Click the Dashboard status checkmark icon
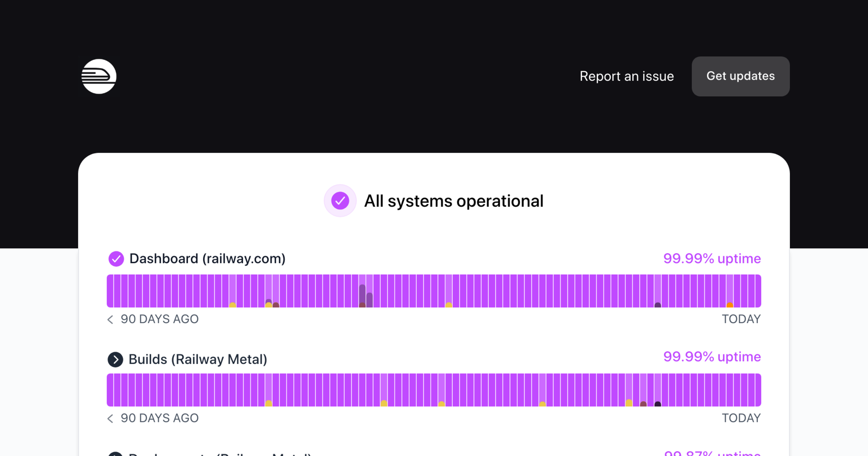This screenshot has height=456, width=868. pos(116,259)
